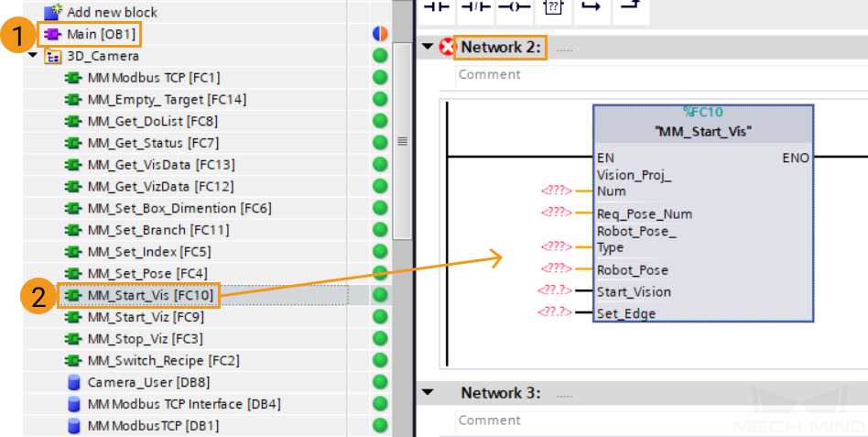Click operand placeholder for Robot_Pose_Type
Screen dimensions: 868x437
pyautogui.click(x=557, y=246)
